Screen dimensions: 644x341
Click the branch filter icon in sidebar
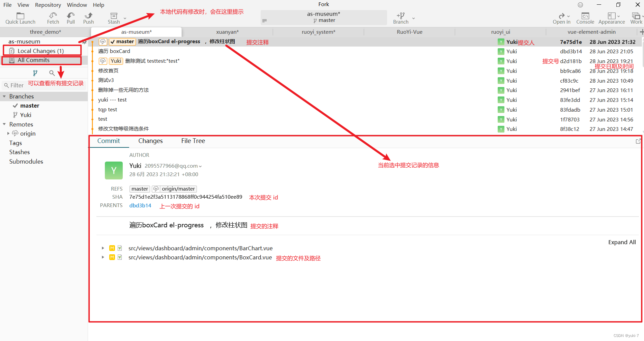pyautogui.click(x=35, y=73)
